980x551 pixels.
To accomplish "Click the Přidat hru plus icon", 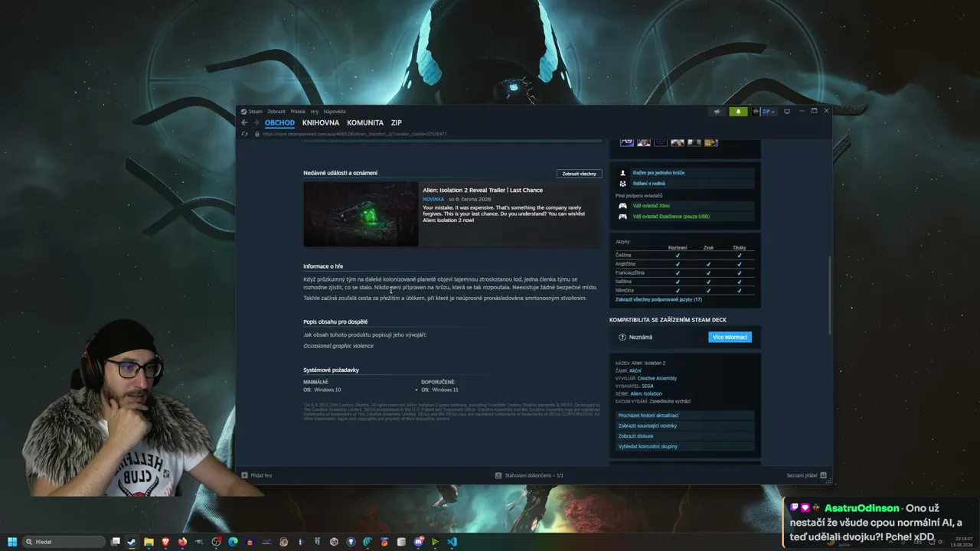I will 244,475.
